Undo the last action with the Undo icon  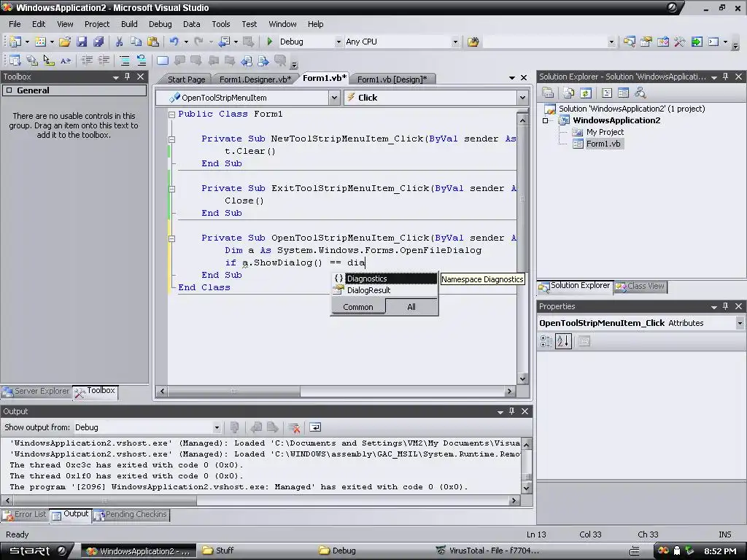pyautogui.click(x=174, y=42)
